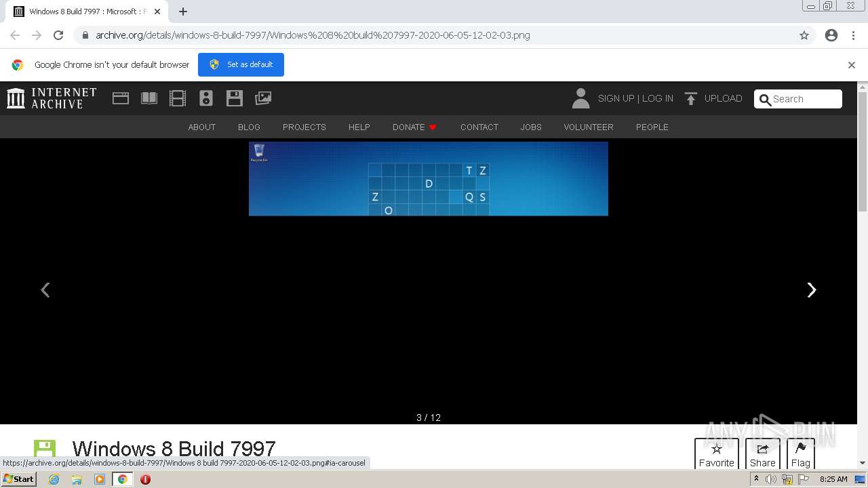Image resolution: width=868 pixels, height=488 pixels.
Task: Open the JOBS menu item
Action: 531,127
